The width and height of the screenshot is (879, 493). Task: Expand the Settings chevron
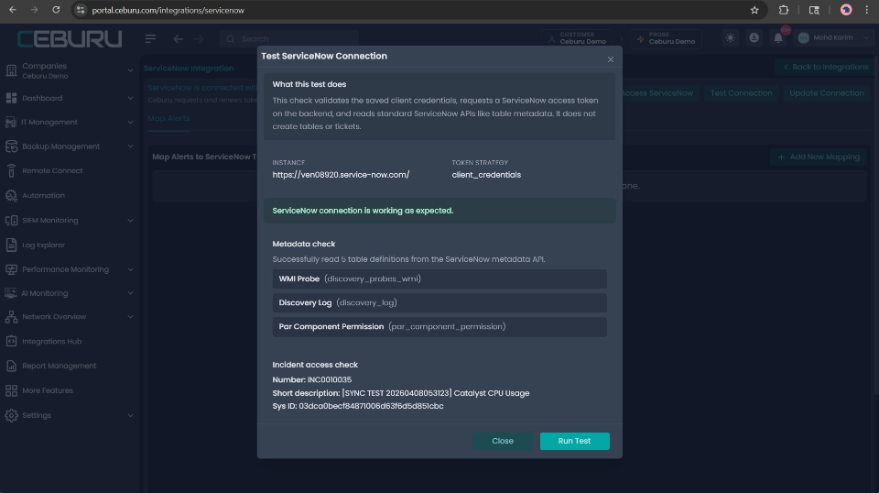[x=130, y=416]
